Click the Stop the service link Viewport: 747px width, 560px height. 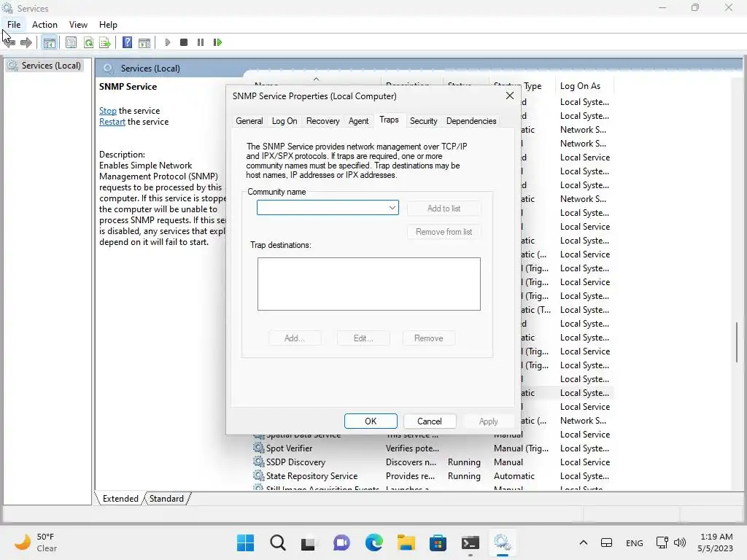[108, 111]
